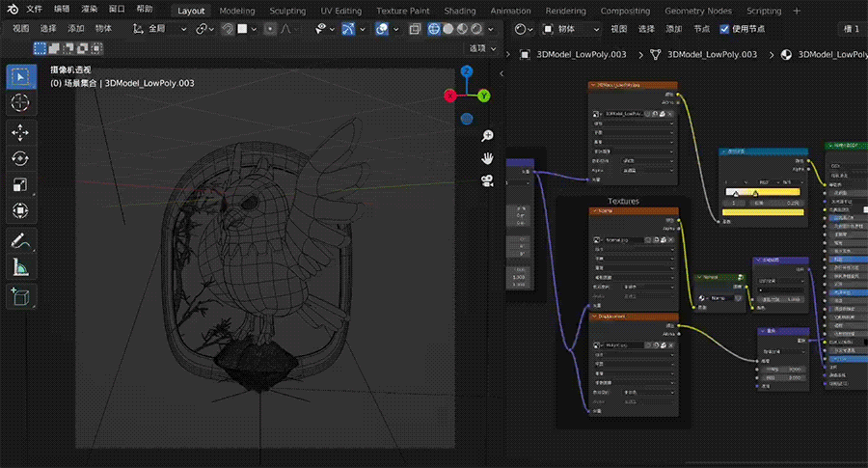Click the 添加 menu in node editor
868x468 pixels.
(674, 29)
